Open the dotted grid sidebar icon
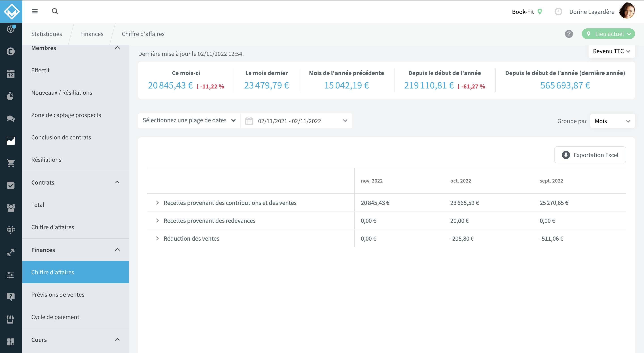This screenshot has height=353, width=644. tap(11, 230)
